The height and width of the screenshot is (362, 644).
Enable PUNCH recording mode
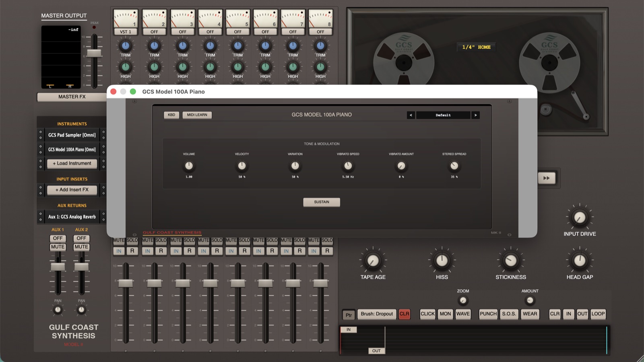tap(488, 314)
